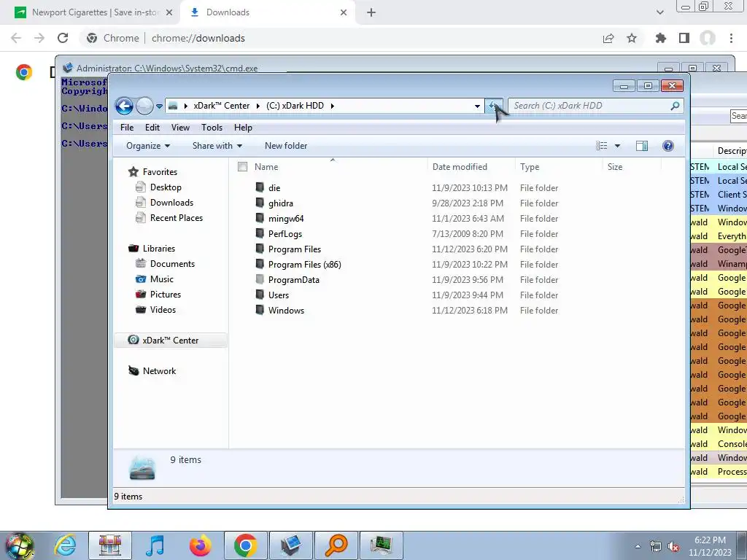747x560 pixels.
Task: Click the volume icon in system tray
Action: [673, 547]
